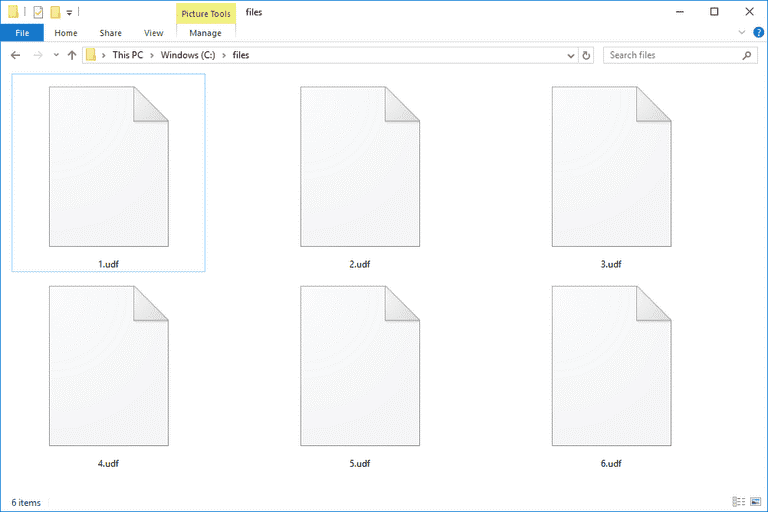
Task: Expand the ribbon using the chevron
Action: point(740,33)
